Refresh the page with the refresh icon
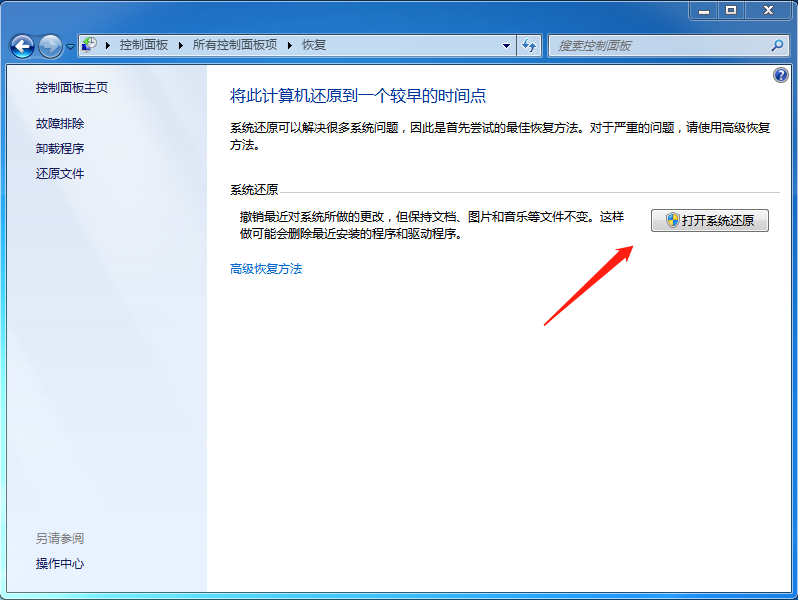The width and height of the screenshot is (798, 600). tap(529, 46)
